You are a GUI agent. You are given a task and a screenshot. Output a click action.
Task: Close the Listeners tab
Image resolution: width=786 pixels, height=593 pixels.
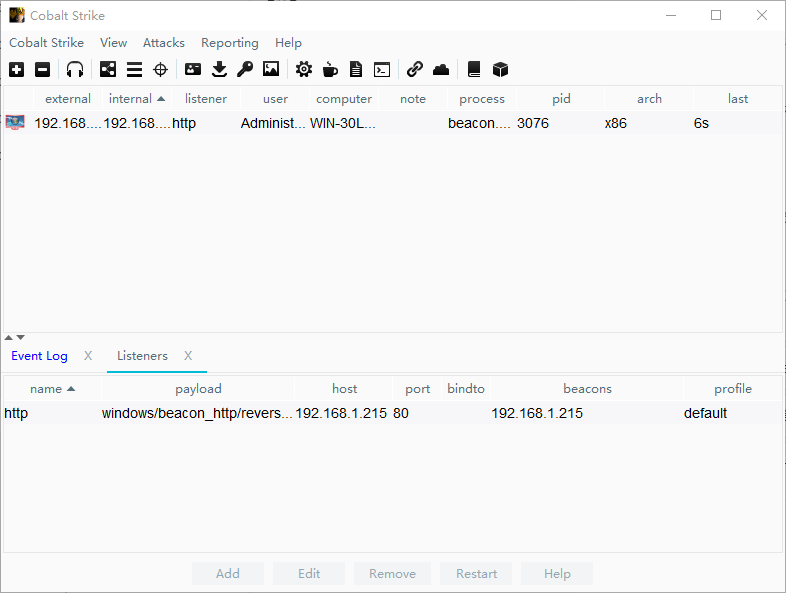[x=188, y=356]
